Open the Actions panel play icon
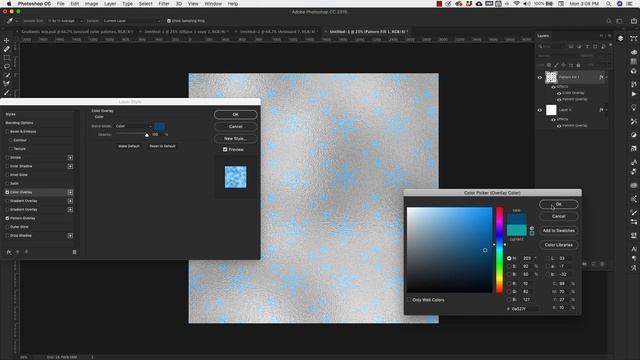Screen dimensions: 640x360 [633, 94]
